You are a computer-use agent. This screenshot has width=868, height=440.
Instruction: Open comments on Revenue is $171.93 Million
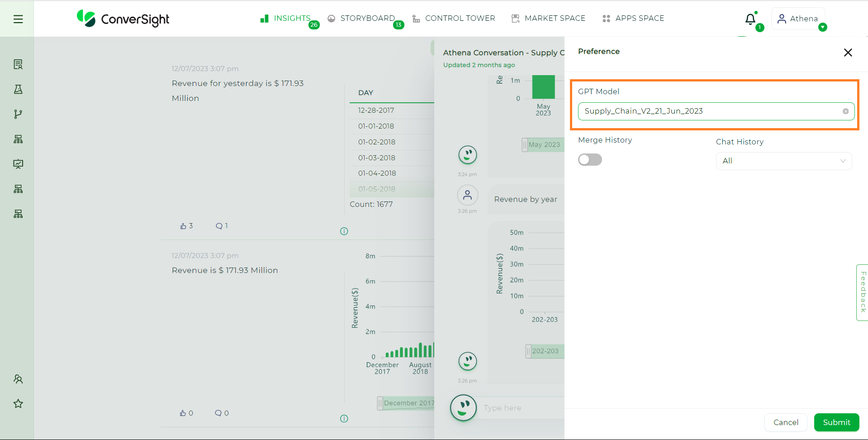click(218, 413)
